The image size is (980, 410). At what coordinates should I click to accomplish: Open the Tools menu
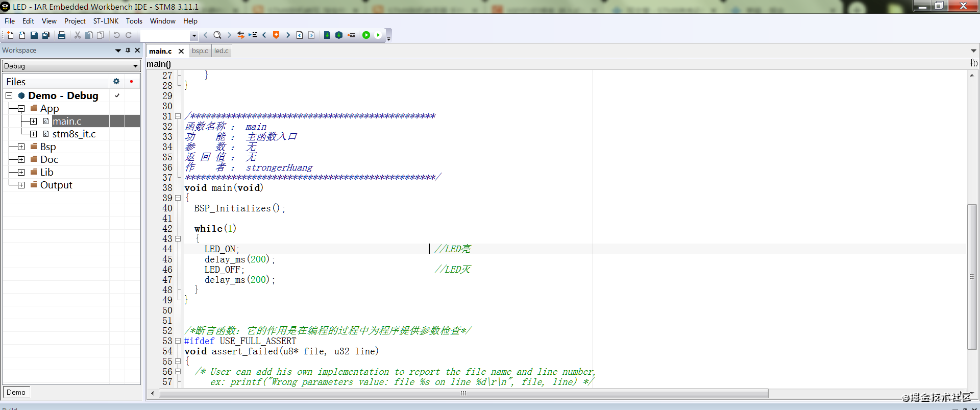point(134,21)
